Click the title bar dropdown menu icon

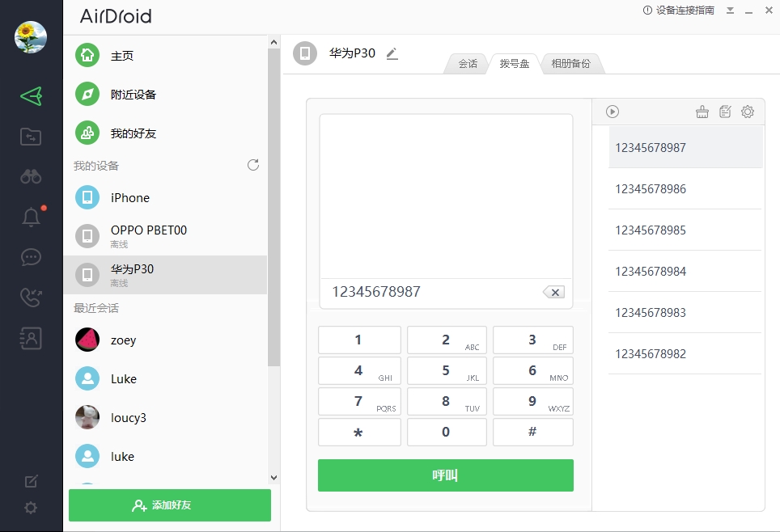(730, 10)
